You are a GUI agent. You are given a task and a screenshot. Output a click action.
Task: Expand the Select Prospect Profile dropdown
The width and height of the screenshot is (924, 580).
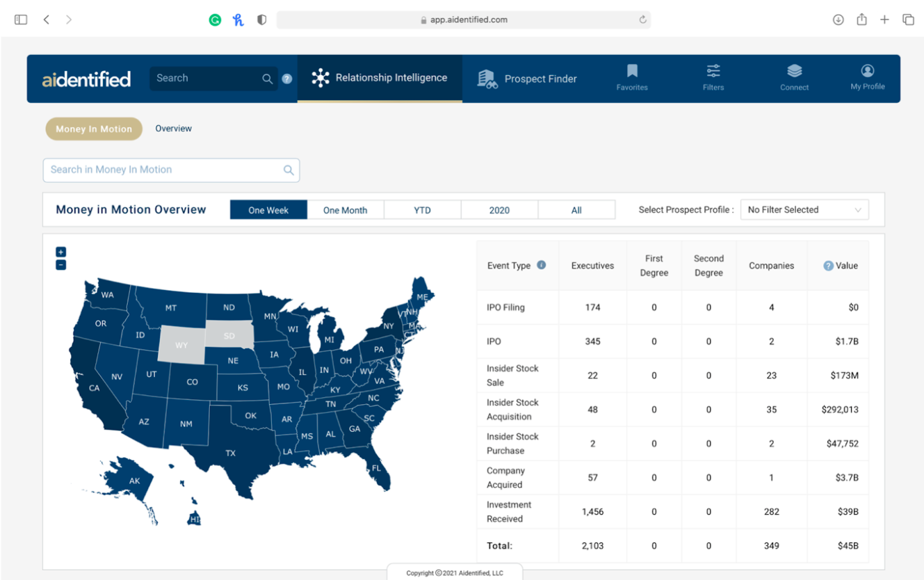point(804,210)
